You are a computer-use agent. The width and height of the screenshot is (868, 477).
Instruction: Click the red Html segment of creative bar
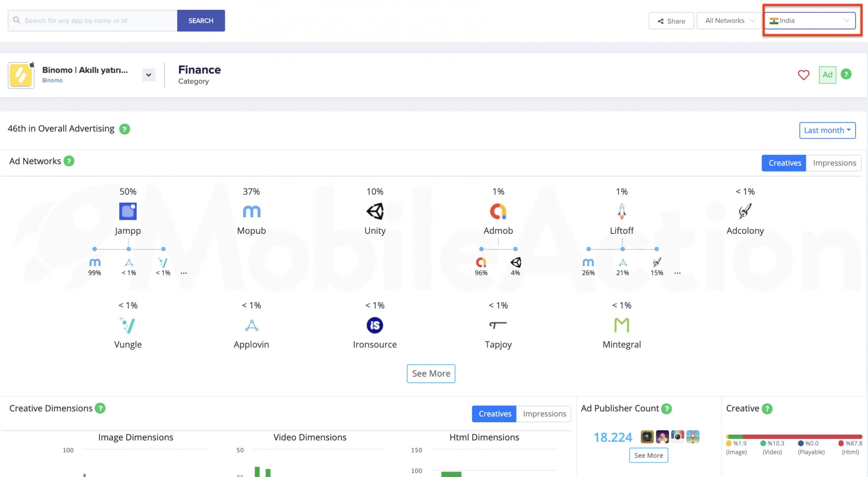(x=802, y=437)
